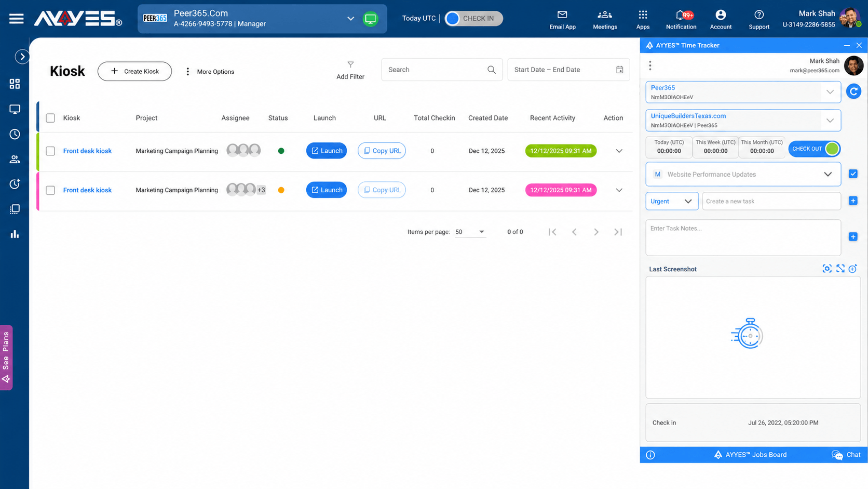
Task: Open items per page dropdown showing 50
Action: click(470, 232)
